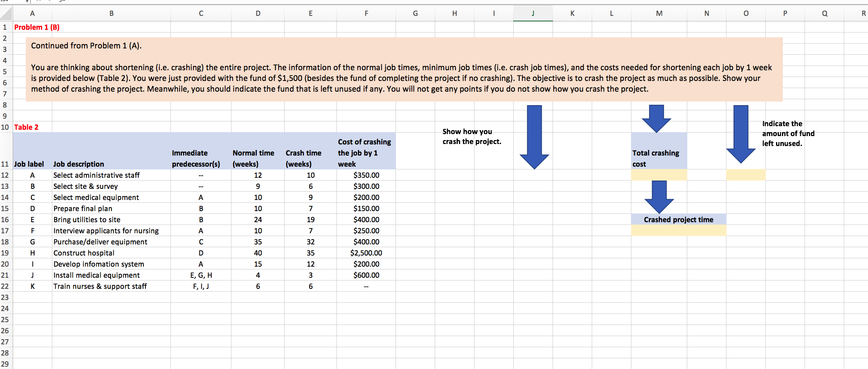
Task: Click the yellow cell below Crashed project time
Action: tap(679, 231)
